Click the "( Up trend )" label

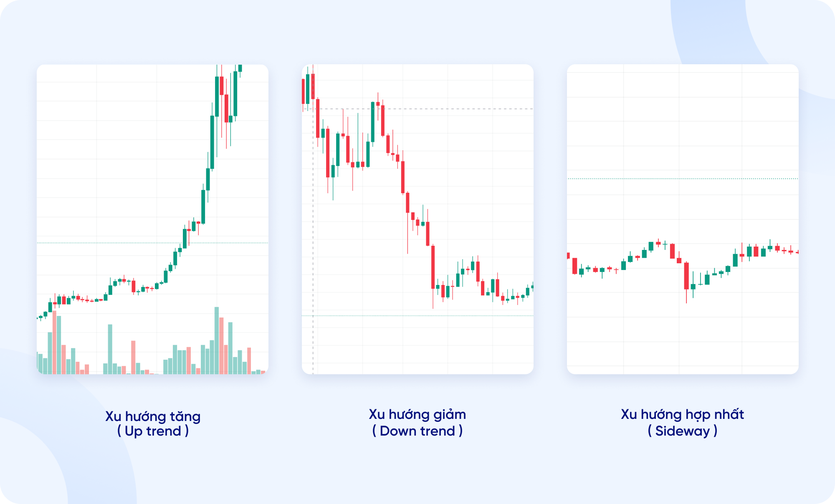pos(153,431)
